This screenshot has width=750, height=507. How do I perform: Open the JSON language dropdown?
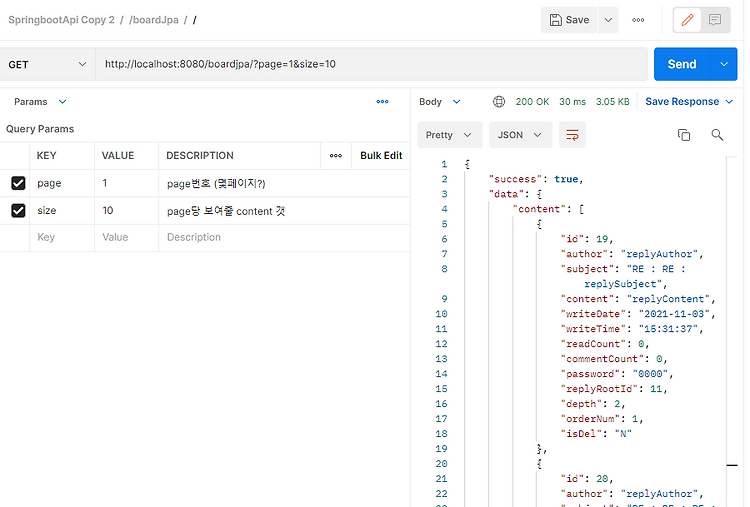tap(520, 135)
